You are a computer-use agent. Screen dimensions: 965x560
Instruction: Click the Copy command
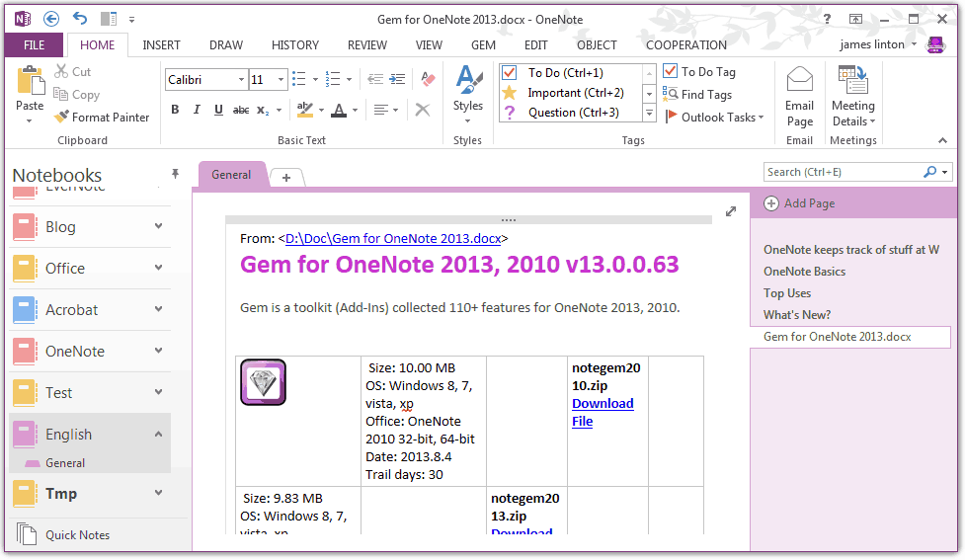coord(76,94)
